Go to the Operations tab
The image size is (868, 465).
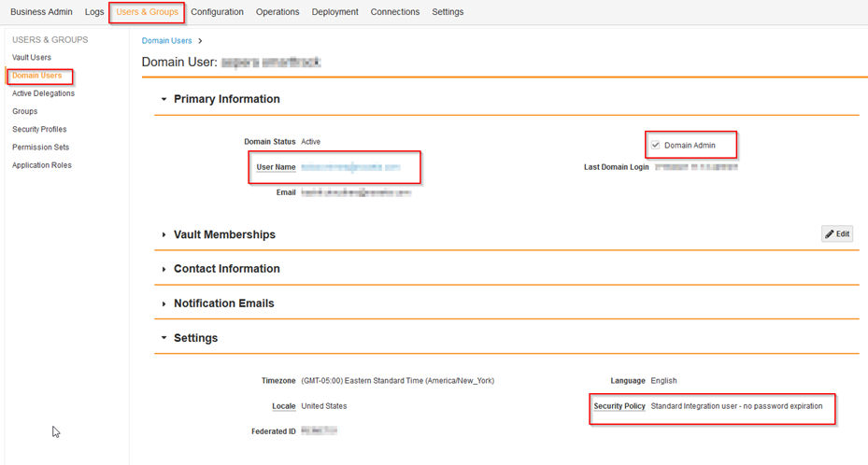277,12
